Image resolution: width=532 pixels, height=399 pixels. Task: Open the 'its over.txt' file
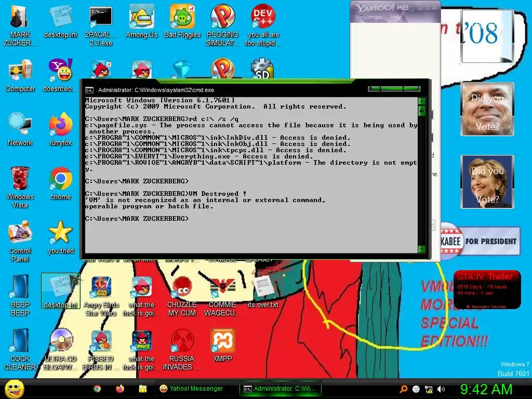pyautogui.click(x=263, y=291)
